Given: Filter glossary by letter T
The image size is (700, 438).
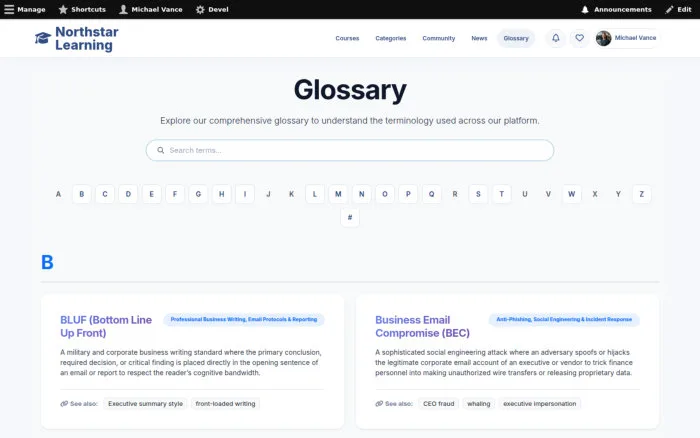Looking at the screenshot, I should 501,194.
